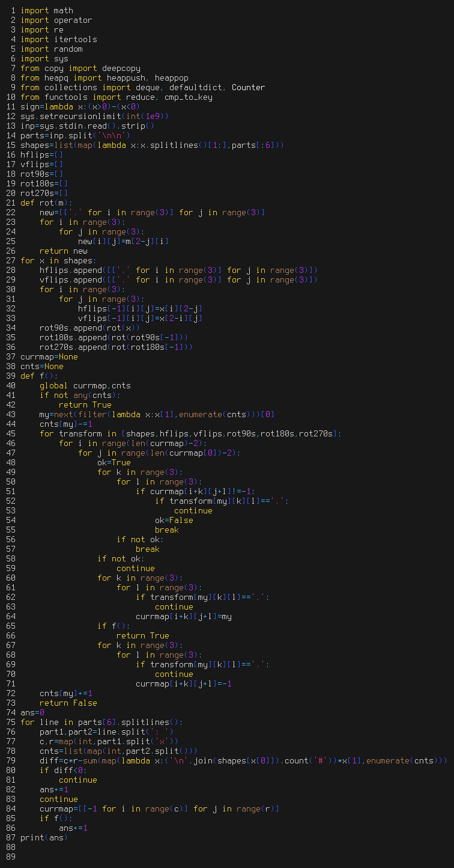Click 'import random' on line 5
Image resolution: width=454 pixels, height=868 pixels.
point(52,49)
